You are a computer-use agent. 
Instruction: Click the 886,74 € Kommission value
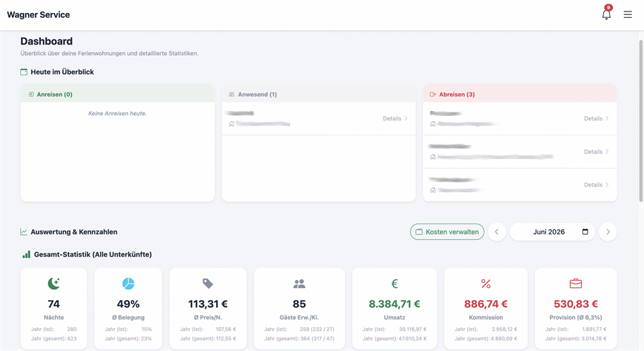click(486, 304)
